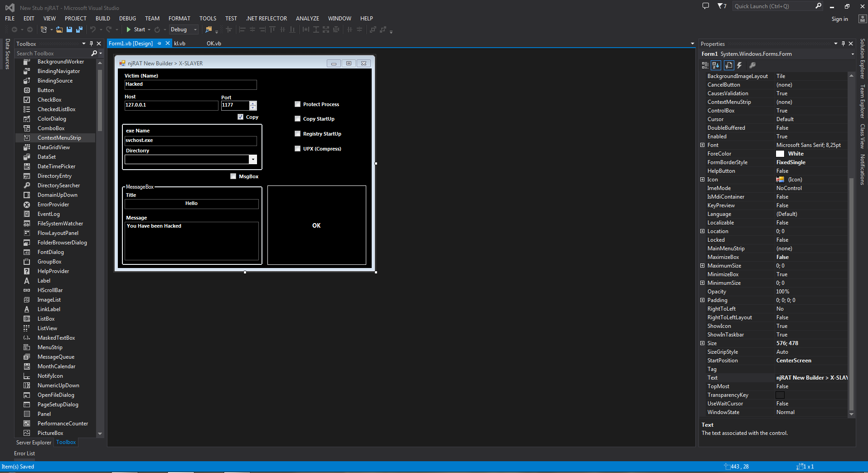This screenshot has height=473, width=868.
Task: Expand the Icon property node
Action: pyautogui.click(x=703, y=180)
